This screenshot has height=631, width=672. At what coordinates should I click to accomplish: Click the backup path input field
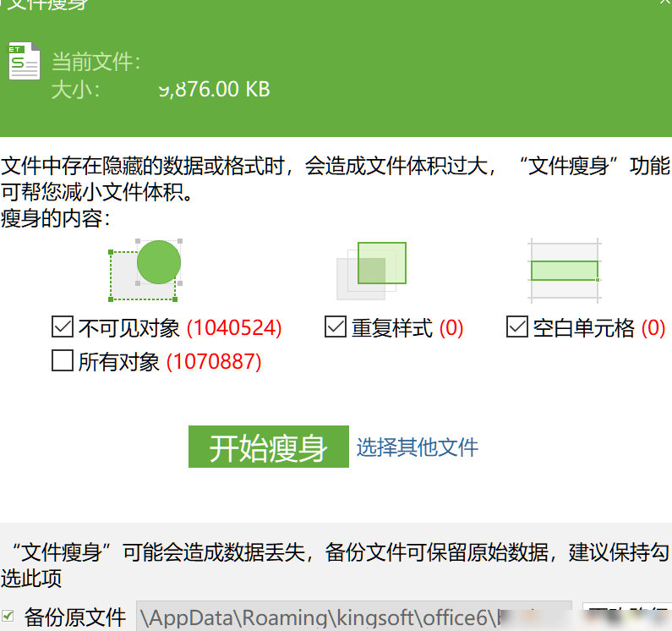(354, 617)
